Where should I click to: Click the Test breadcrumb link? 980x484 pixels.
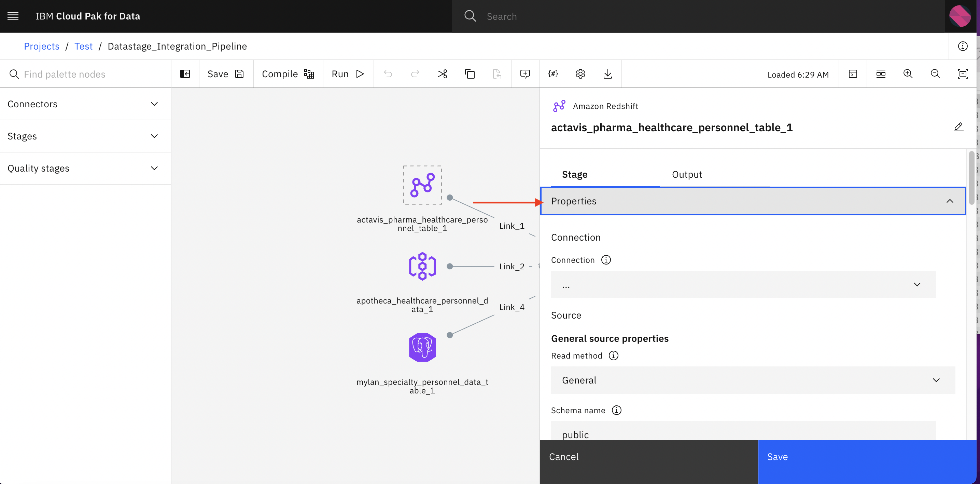(83, 46)
